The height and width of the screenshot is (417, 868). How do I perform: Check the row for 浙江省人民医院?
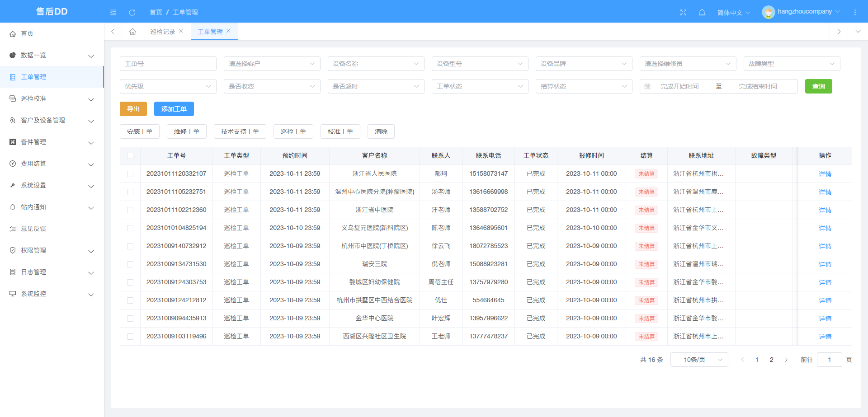pos(130,173)
